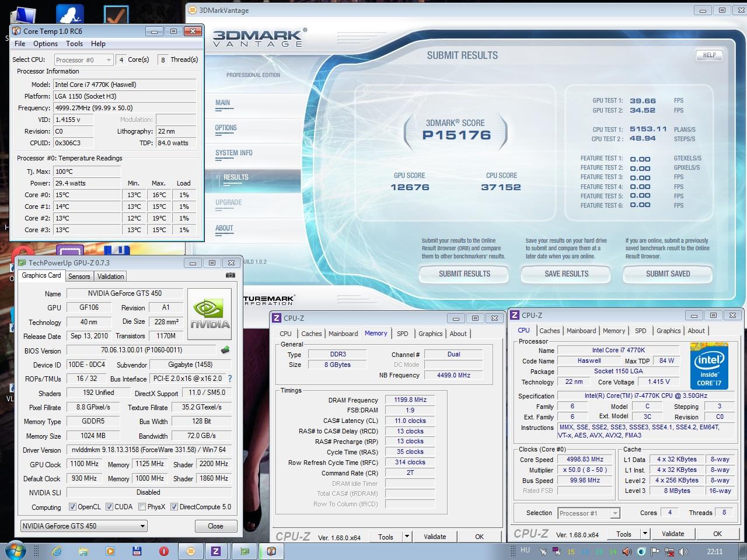Switch to the Sensors tab in GPU-Z
This screenshot has height=560, width=747.
79,276
